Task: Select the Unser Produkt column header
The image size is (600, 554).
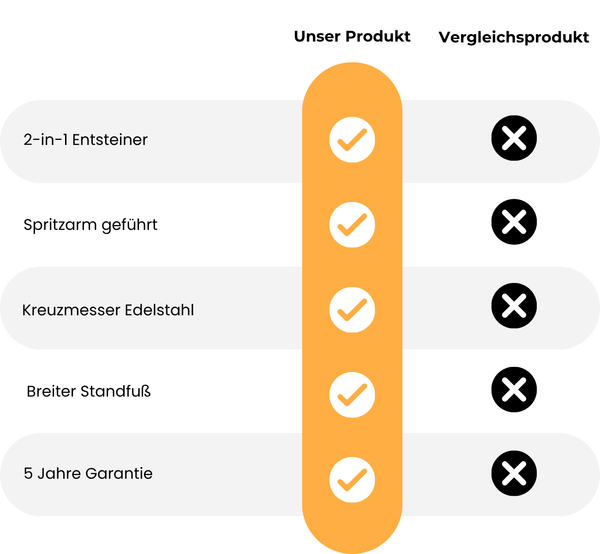Action: click(352, 37)
